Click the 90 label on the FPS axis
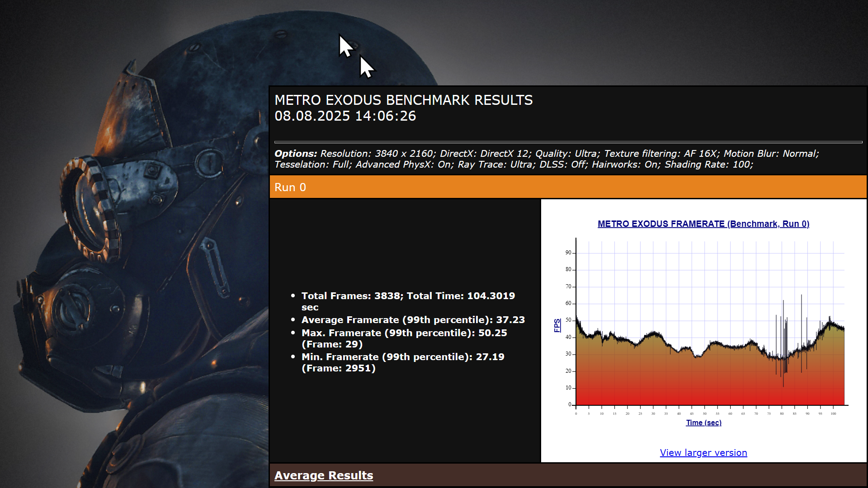 coord(568,253)
